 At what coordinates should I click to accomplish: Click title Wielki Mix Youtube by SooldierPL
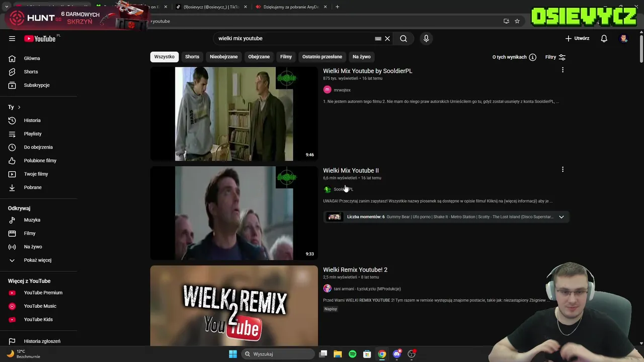[367, 71]
